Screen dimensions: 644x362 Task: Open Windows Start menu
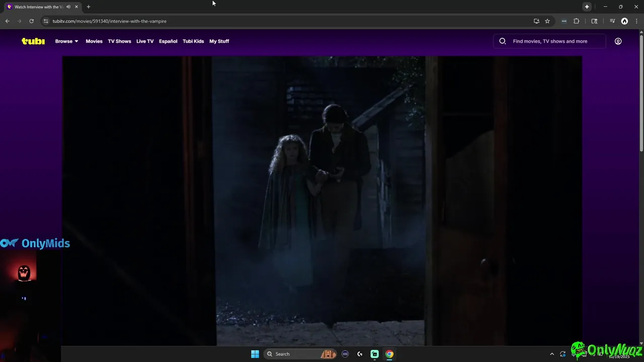coord(255,354)
